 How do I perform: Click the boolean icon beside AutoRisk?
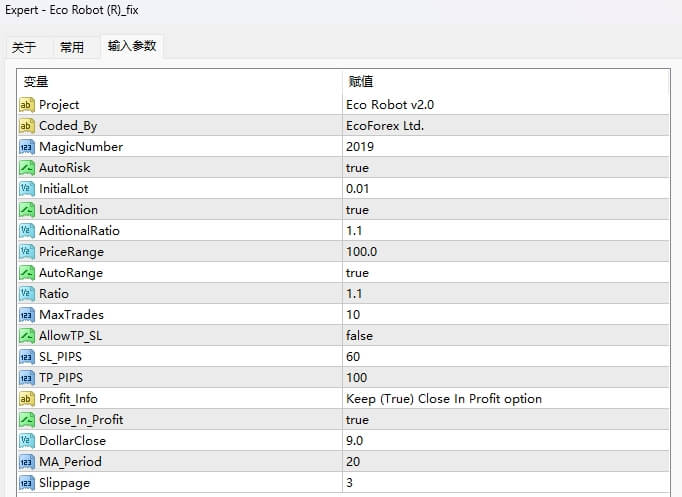27,168
